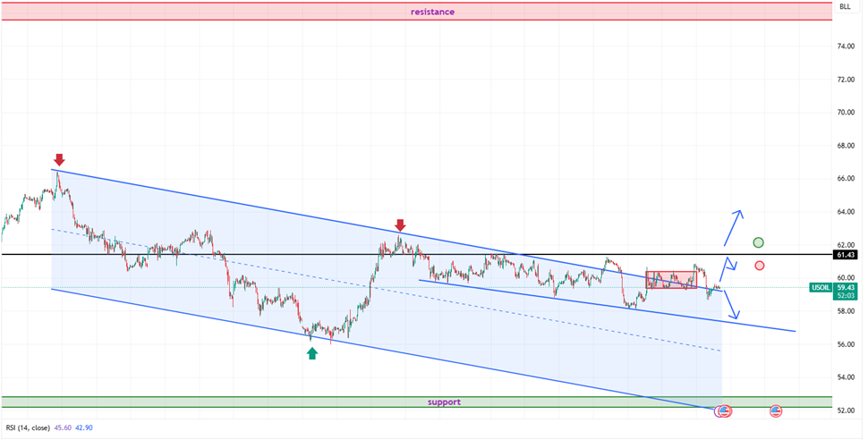Select the red circle forecast marker
The height and width of the screenshot is (440, 868).
click(760, 266)
